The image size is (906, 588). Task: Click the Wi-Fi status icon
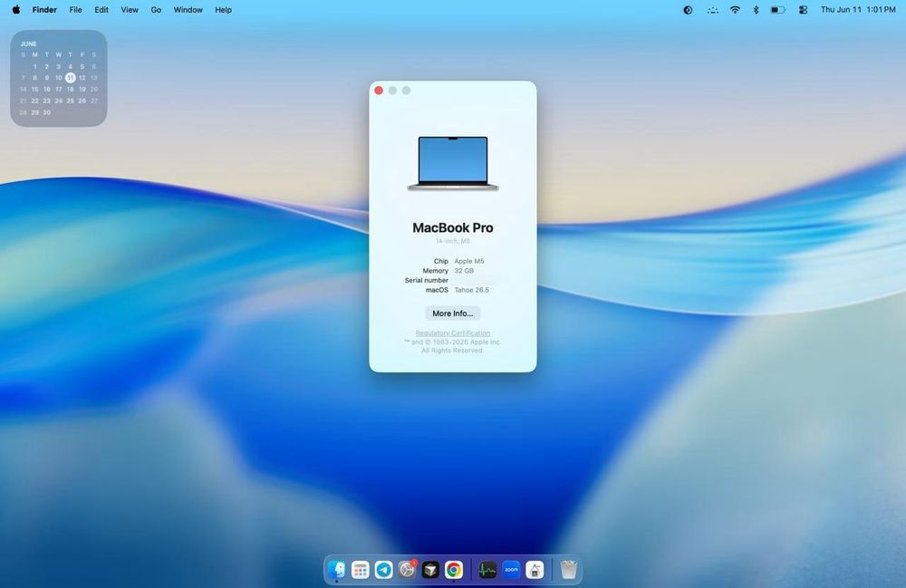tap(735, 10)
